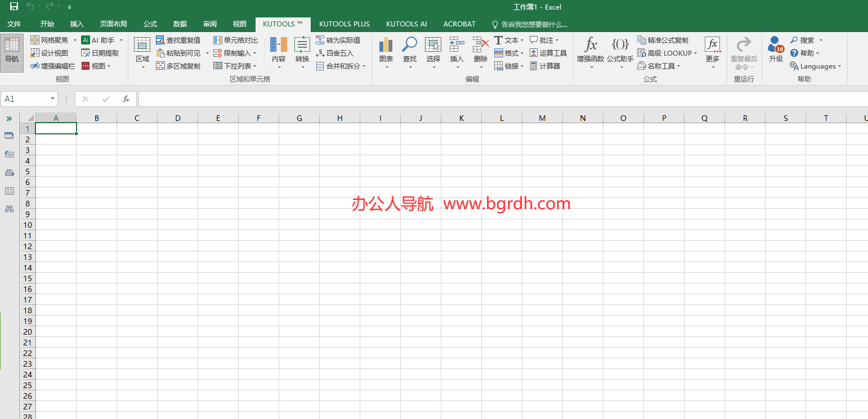The width and height of the screenshot is (868, 419).
Task: Click the 多区域复制 multi-range copy icon
Action: (178, 65)
